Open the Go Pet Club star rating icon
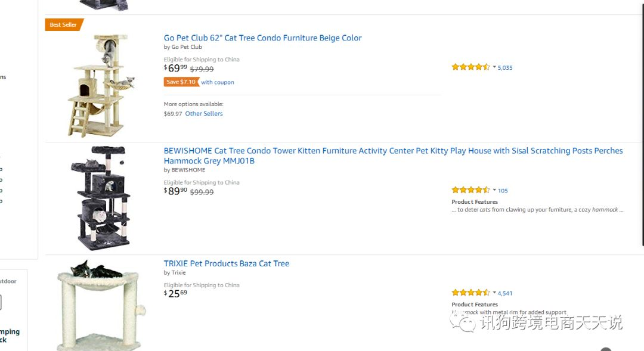The height and width of the screenshot is (351, 644). click(x=470, y=67)
